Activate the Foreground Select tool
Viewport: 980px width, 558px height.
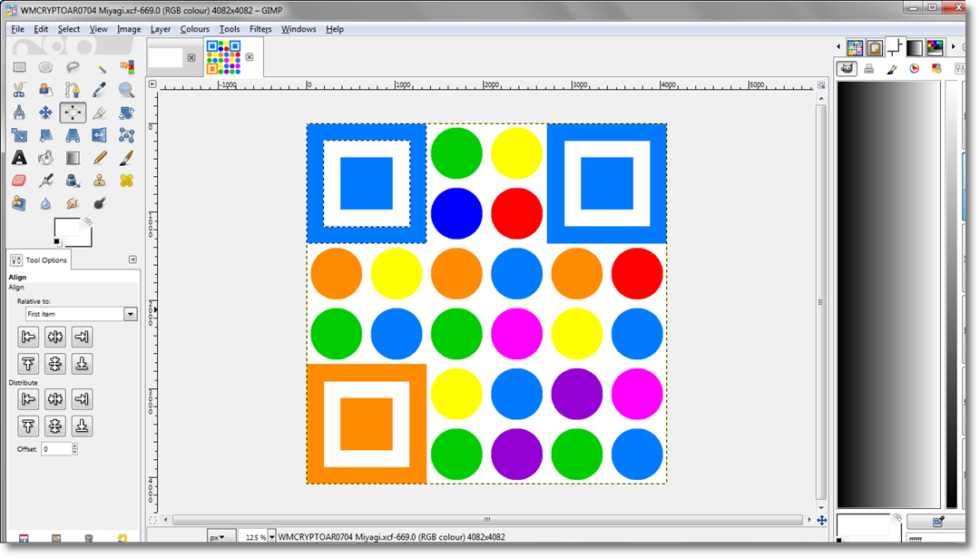tap(45, 90)
